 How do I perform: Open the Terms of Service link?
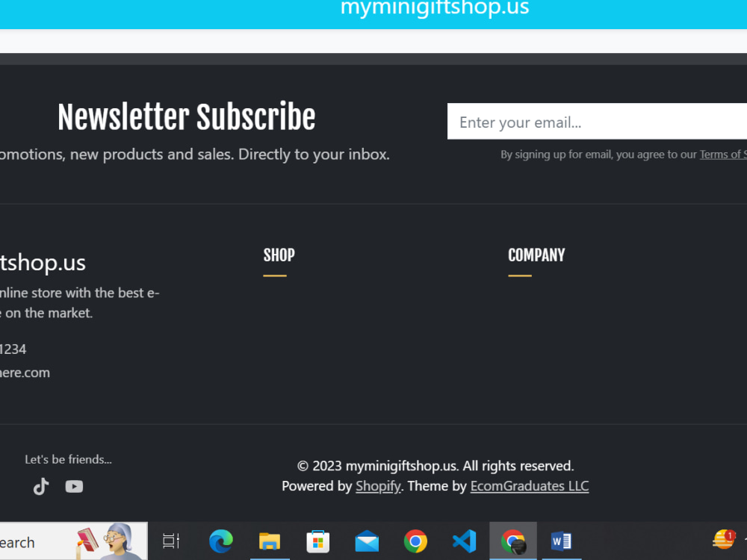tap(723, 155)
